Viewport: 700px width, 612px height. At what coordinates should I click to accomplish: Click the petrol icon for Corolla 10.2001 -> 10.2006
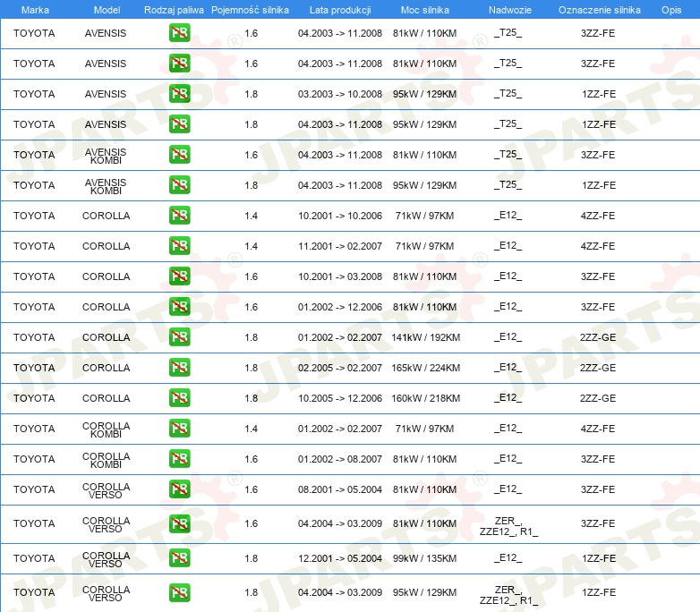(x=179, y=215)
